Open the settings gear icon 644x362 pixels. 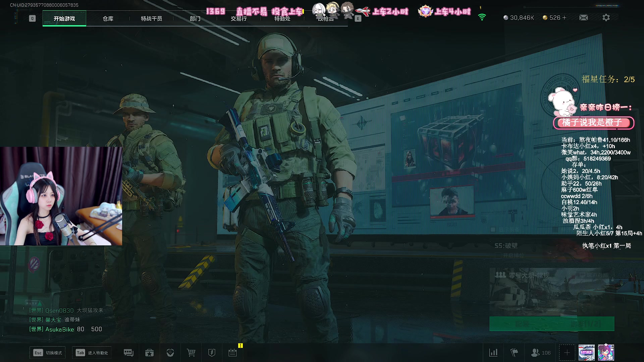coord(606,17)
